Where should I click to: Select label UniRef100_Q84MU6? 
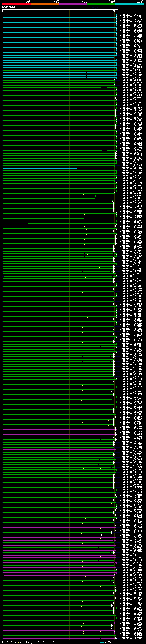pos(131,80)
